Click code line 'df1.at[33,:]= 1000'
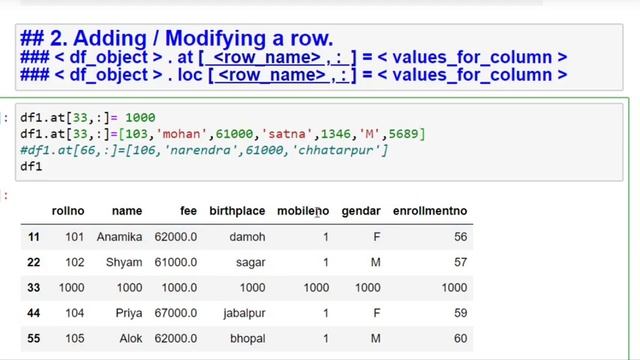 [x=88, y=118]
